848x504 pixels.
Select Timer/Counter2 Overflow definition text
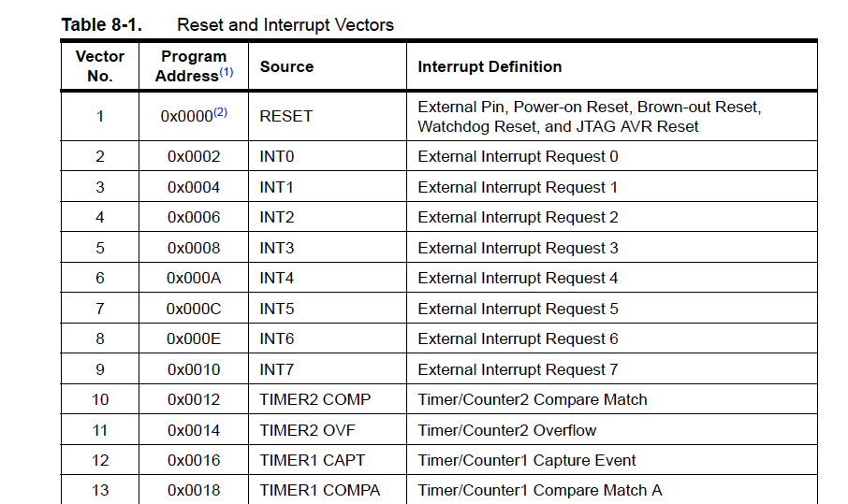click(x=506, y=431)
